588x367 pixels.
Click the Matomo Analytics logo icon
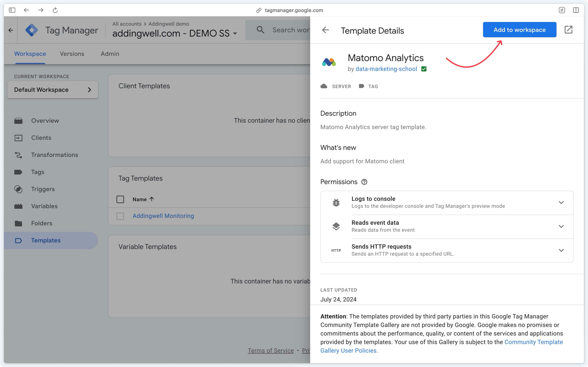329,62
